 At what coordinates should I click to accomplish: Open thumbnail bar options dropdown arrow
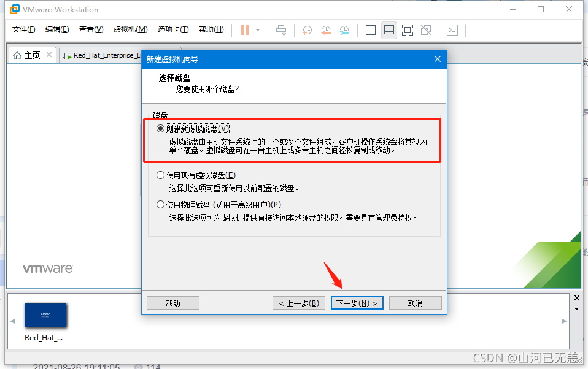tap(577, 309)
